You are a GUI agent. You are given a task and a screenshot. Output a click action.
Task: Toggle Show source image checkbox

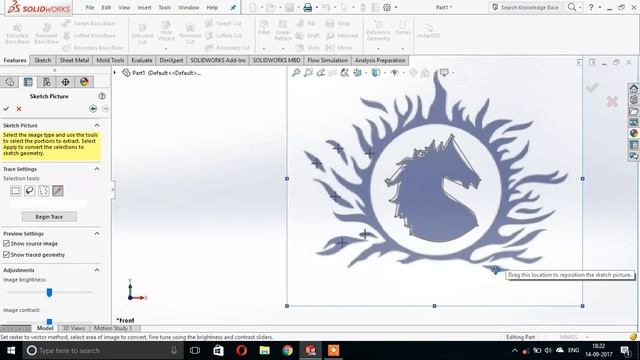6,243
